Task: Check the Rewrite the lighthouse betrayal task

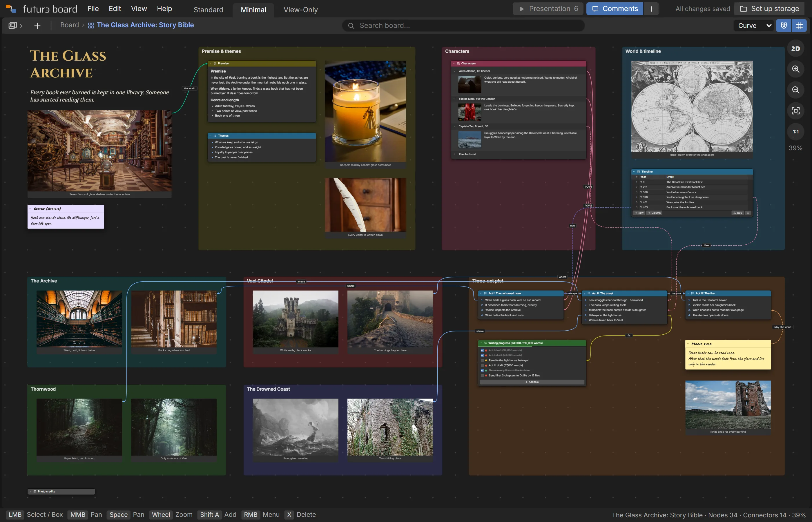Action: click(x=482, y=360)
